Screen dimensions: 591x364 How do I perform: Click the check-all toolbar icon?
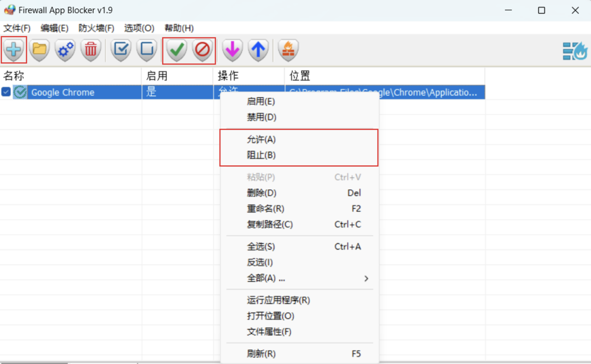point(121,50)
